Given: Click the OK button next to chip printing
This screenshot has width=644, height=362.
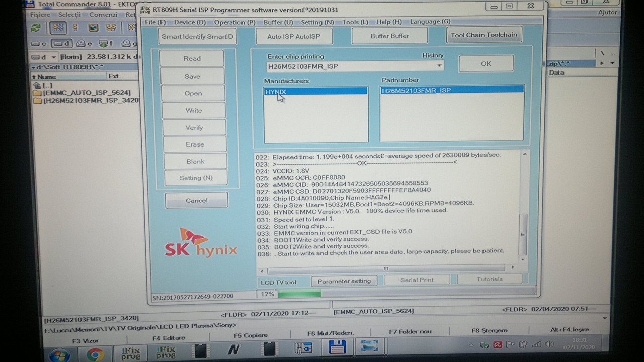Looking at the screenshot, I should pos(486,63).
